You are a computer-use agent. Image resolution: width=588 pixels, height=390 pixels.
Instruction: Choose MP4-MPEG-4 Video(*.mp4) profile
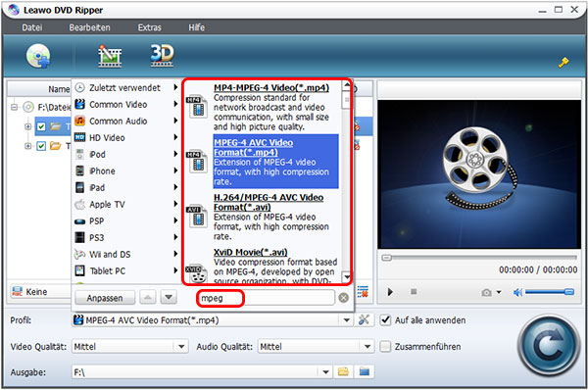click(x=271, y=88)
